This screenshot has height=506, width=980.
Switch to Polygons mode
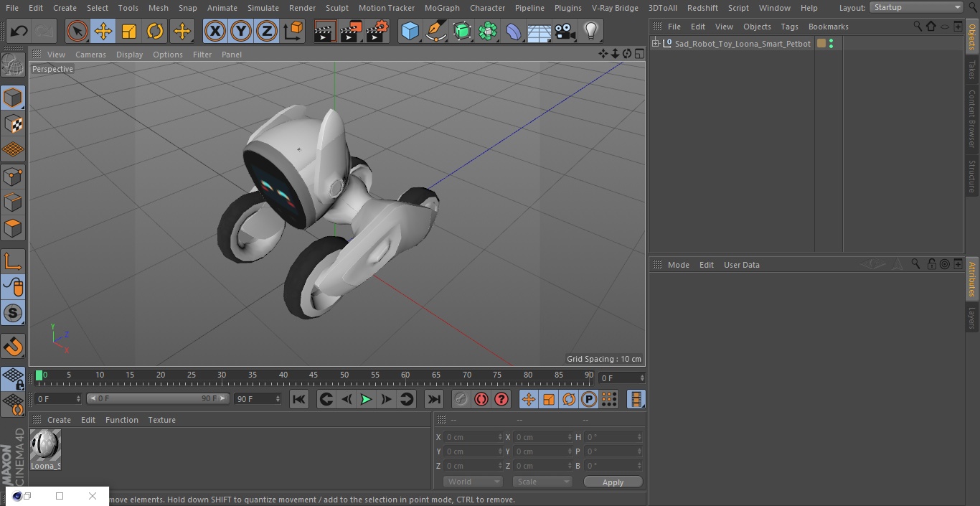[x=13, y=229]
